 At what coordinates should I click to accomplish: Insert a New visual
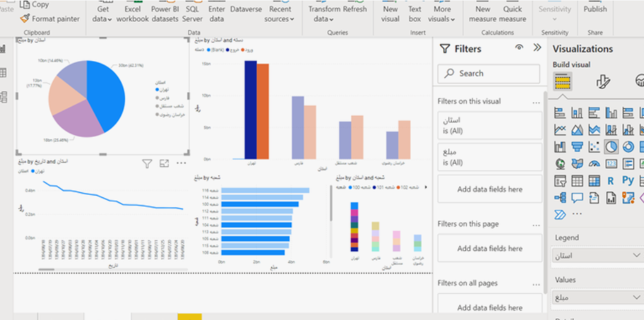click(390, 14)
